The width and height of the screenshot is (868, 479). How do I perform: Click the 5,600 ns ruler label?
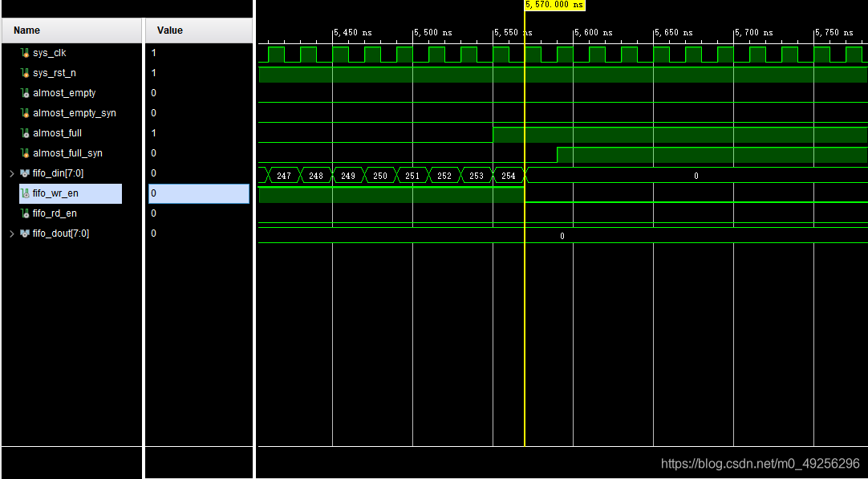(x=594, y=33)
